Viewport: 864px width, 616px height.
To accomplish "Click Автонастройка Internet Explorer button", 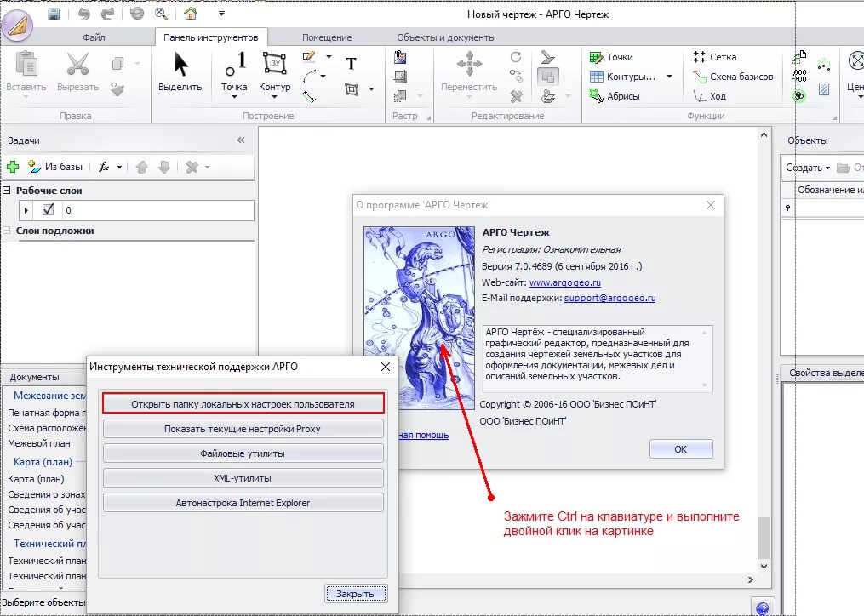I will coord(243,503).
